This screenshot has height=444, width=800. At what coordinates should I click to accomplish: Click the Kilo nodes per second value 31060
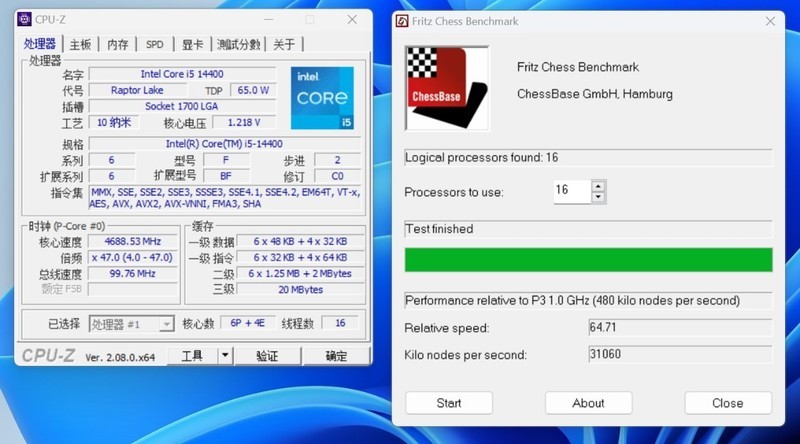tap(680, 354)
